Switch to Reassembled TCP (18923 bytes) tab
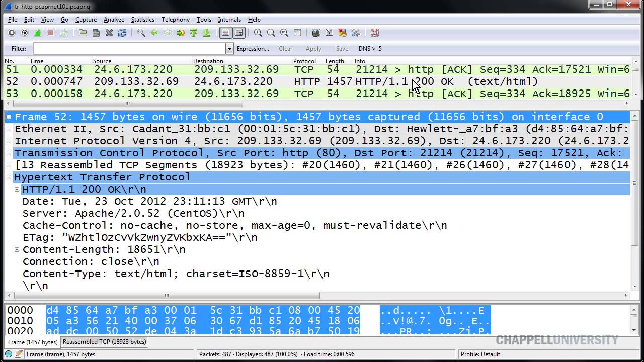Screen dimensions: 644x362 pyautogui.click(x=105, y=342)
